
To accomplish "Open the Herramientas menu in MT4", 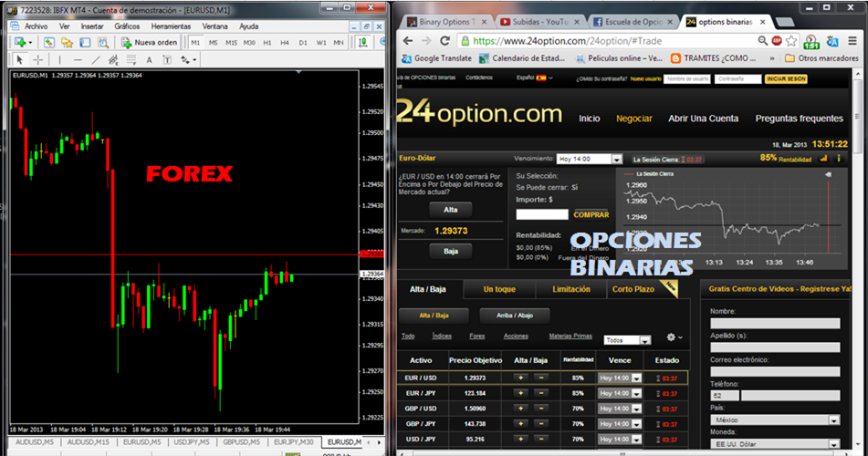I will (x=171, y=26).
